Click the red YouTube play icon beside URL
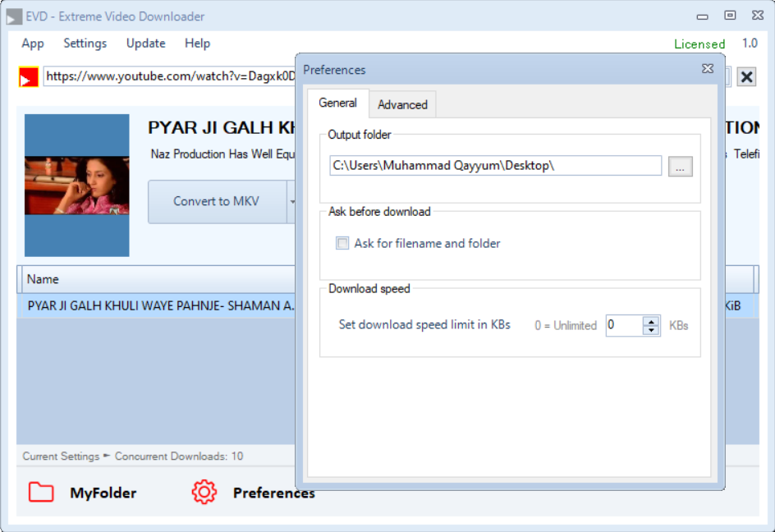This screenshot has width=775, height=532. [29, 77]
